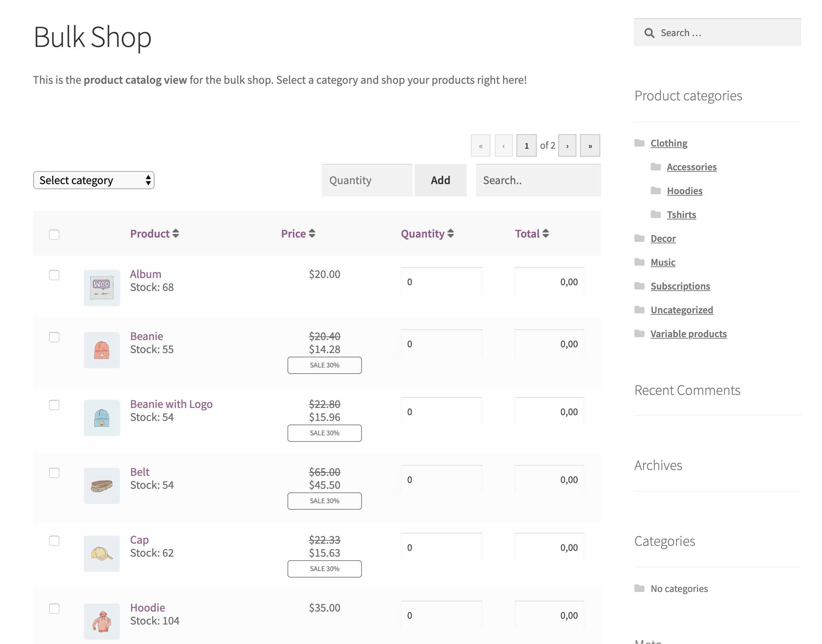Tick the select-all checkbox in the table header

54,235
